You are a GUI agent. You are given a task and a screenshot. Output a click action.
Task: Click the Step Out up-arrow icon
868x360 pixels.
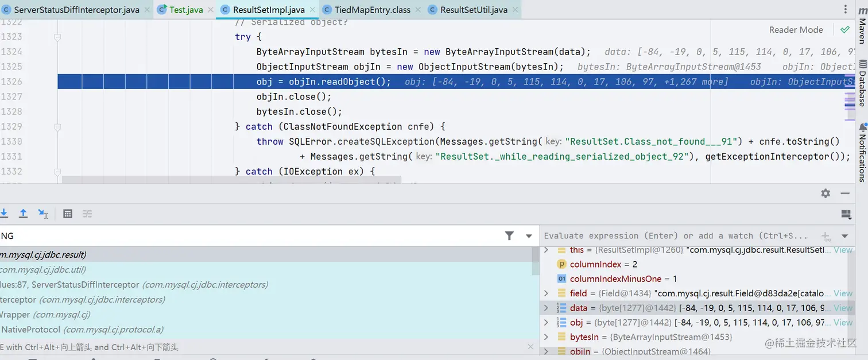[x=23, y=214]
